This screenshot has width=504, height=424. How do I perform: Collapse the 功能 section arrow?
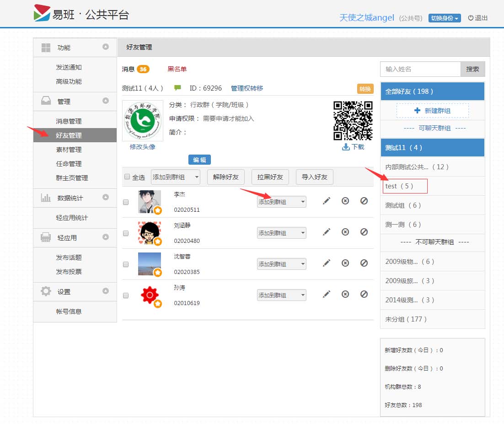pyautogui.click(x=106, y=47)
